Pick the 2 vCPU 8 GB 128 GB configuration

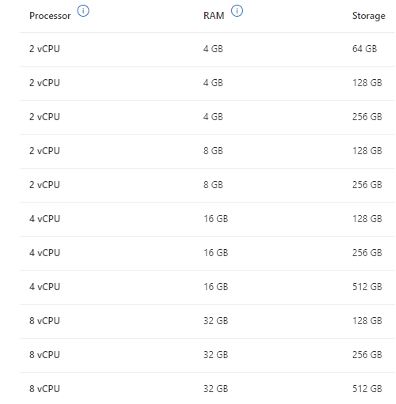tap(207, 151)
